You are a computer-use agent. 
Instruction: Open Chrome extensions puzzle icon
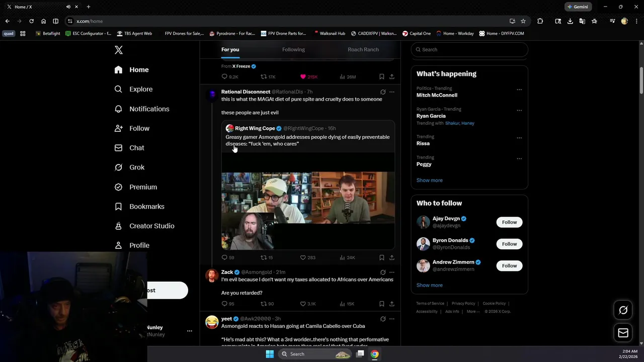(540, 21)
